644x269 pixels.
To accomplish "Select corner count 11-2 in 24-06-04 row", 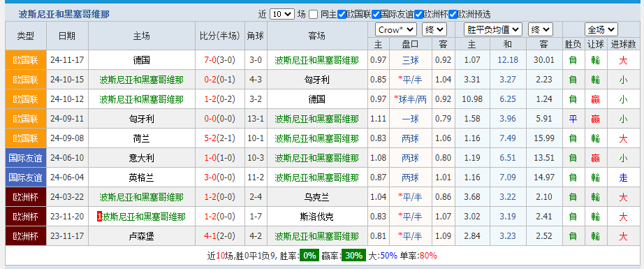I will coord(256,177).
